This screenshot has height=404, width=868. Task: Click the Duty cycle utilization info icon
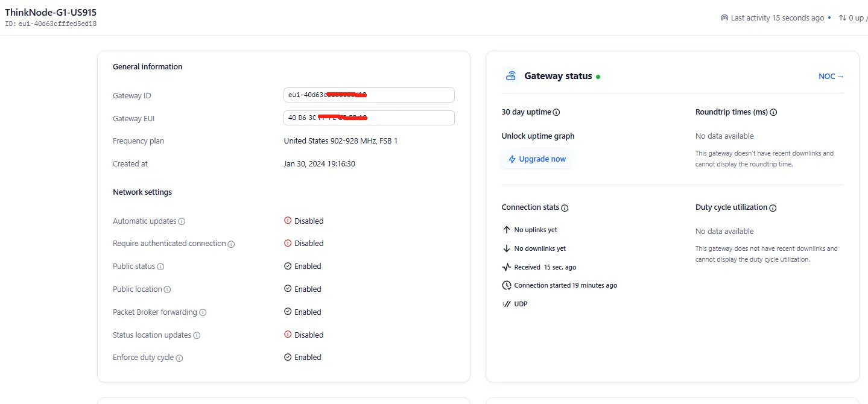(773, 208)
